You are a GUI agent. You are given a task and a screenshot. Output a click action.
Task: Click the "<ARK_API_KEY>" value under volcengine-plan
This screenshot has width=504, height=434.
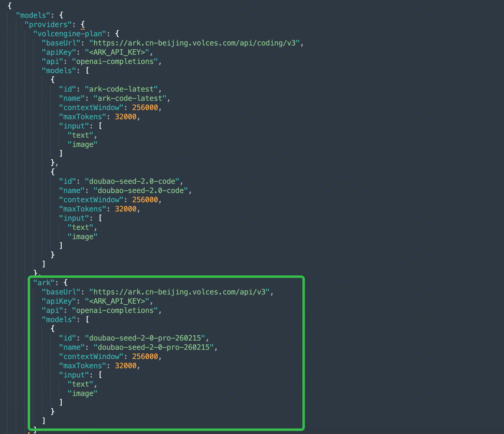click(117, 52)
